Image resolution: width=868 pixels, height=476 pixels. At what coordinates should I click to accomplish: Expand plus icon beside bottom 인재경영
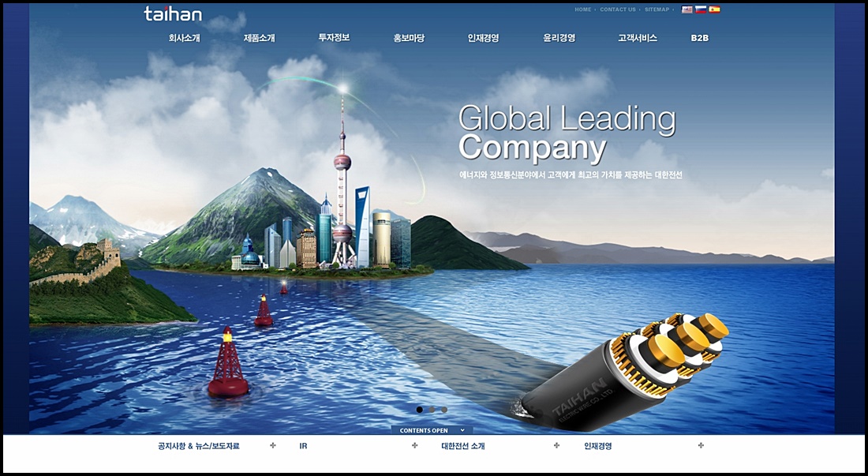[x=701, y=445]
